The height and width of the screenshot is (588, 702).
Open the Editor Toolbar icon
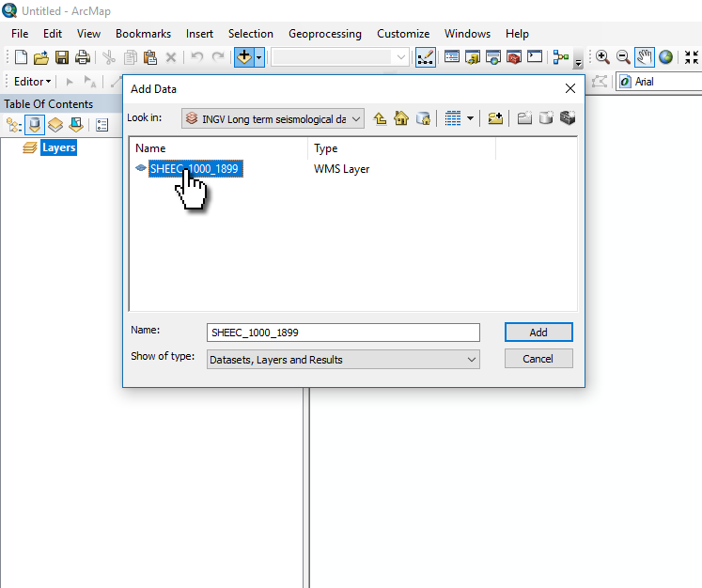426,57
